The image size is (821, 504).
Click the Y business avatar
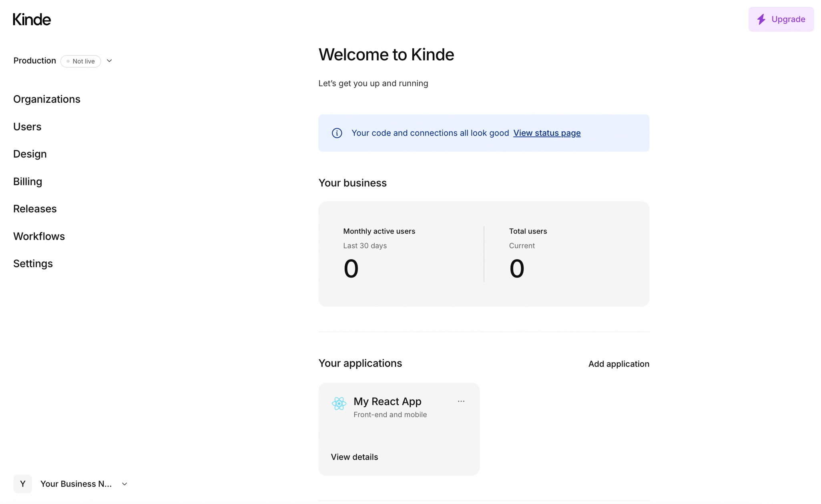tap(23, 484)
